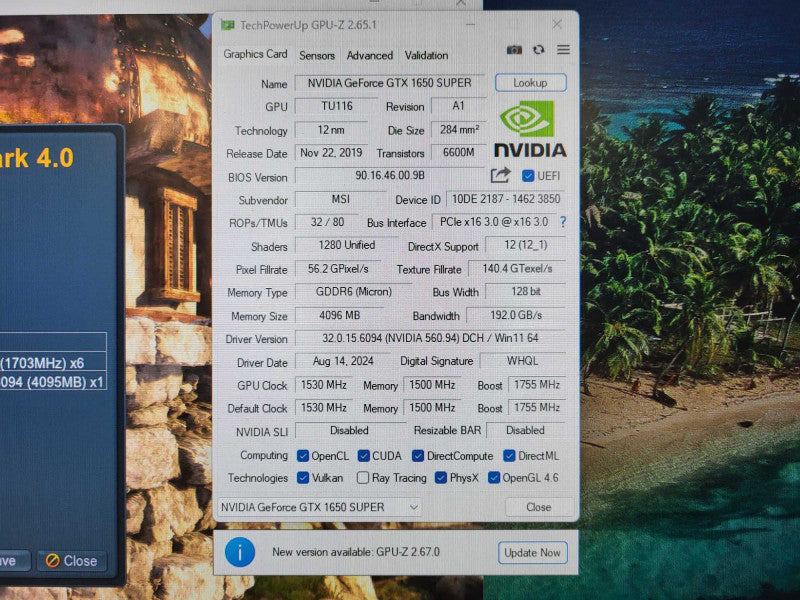The image size is (800, 600).
Task: Take a GPU-Z screenshot with camera icon
Action: click(x=514, y=49)
